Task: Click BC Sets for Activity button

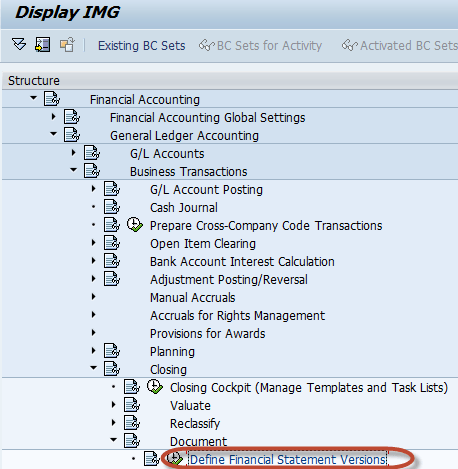Action: point(260,46)
